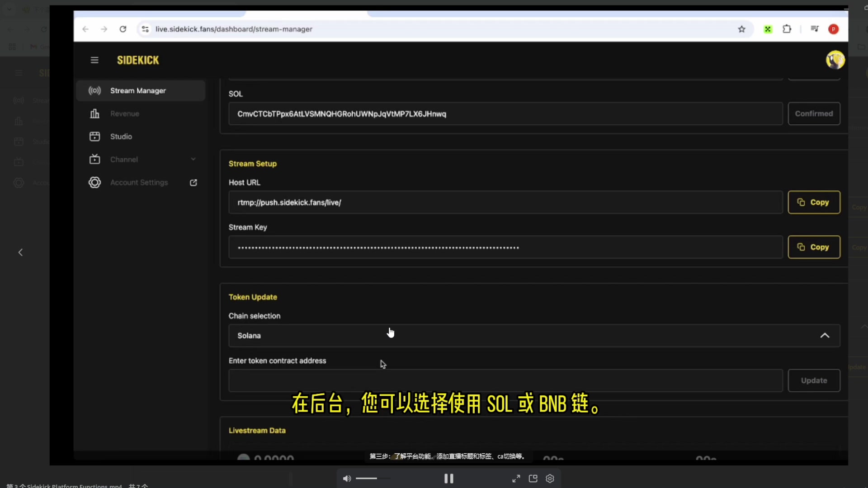Reload the browser page
Viewport: 868px width, 488px height.
123,29
